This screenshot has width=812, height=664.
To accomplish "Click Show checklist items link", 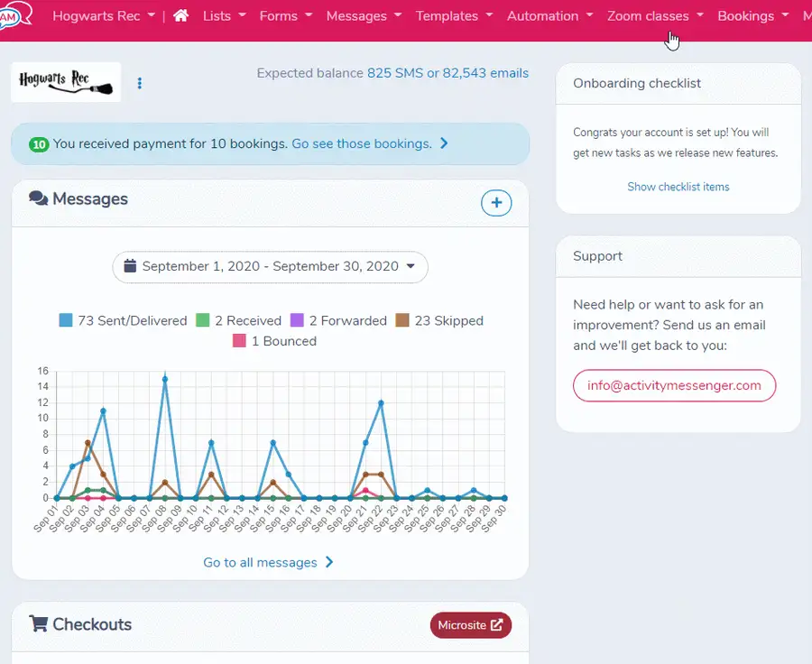I will pos(678,187).
